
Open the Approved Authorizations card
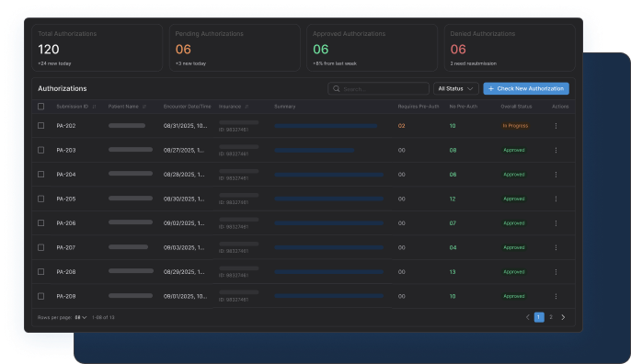[x=373, y=48]
